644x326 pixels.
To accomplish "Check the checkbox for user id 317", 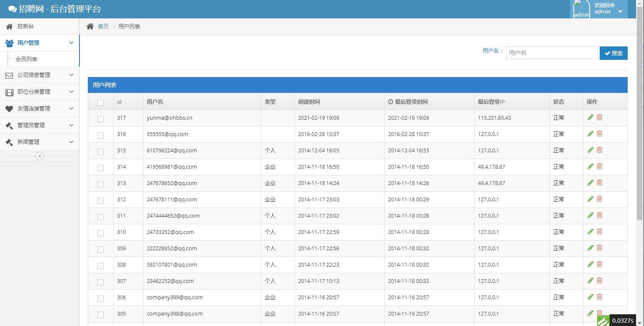I will (100, 118).
